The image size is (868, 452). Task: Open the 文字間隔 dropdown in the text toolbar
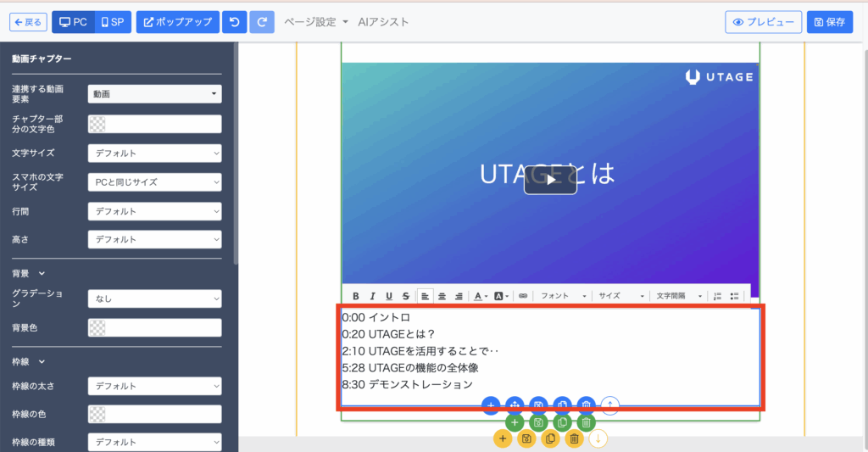(679, 296)
